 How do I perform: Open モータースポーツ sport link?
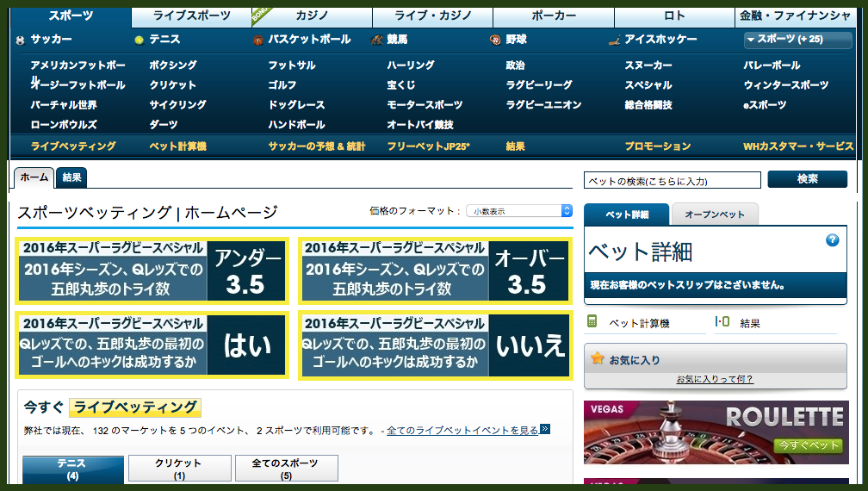[425, 105]
